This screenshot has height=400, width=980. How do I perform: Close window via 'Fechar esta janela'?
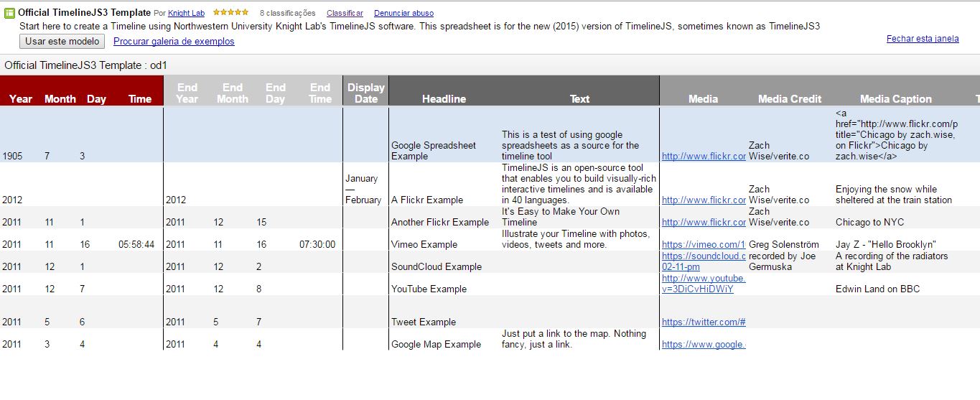pos(922,39)
